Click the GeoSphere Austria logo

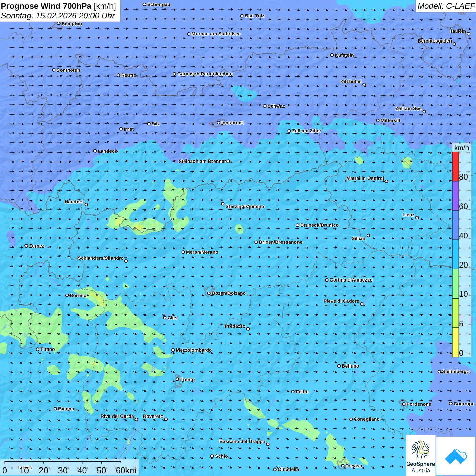click(421, 456)
